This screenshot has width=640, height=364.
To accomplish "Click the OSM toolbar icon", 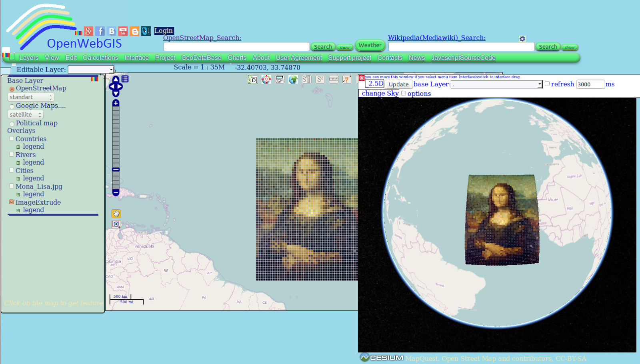I will click(x=280, y=80).
